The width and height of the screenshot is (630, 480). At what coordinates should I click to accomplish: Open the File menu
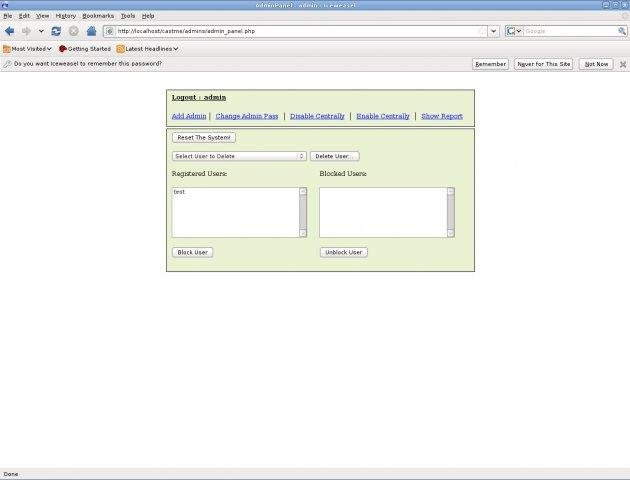[x=8, y=16]
